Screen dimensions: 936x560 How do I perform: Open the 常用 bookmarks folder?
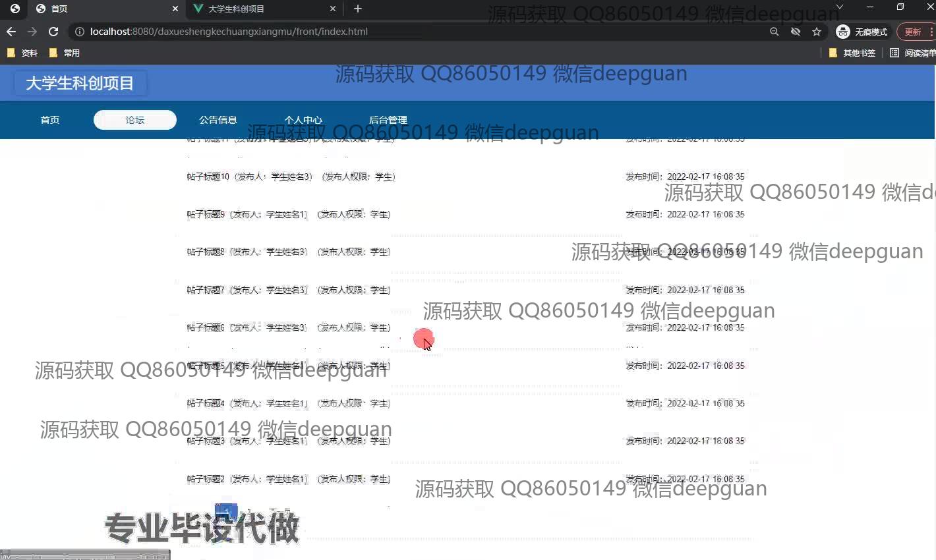point(65,53)
